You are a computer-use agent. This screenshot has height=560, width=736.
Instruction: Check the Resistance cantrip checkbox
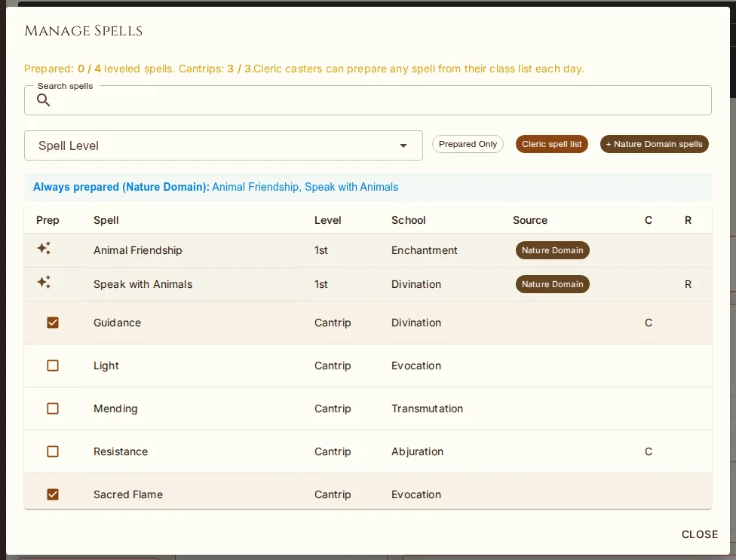point(53,451)
